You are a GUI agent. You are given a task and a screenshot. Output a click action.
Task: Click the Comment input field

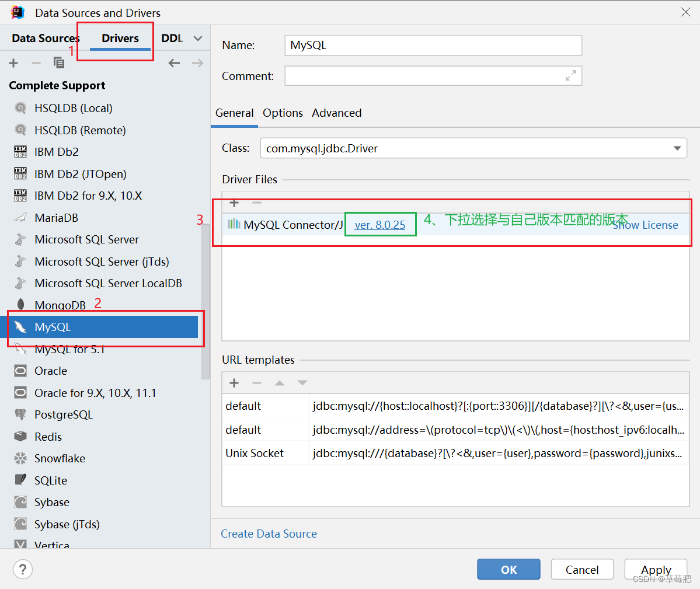click(x=433, y=76)
